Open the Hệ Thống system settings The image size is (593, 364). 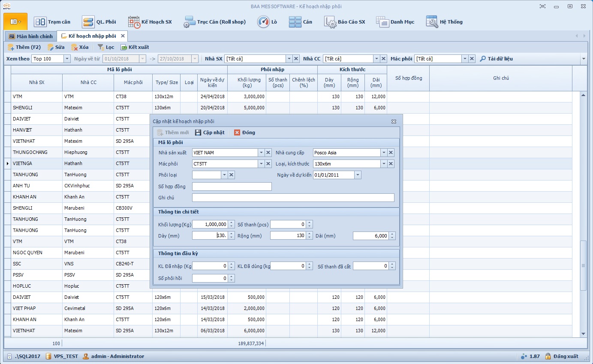point(444,22)
